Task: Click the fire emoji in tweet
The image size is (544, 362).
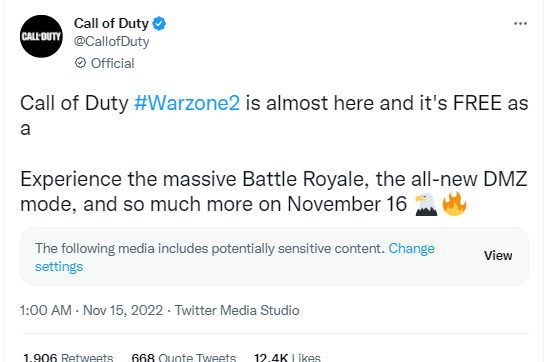Action: coord(454,204)
